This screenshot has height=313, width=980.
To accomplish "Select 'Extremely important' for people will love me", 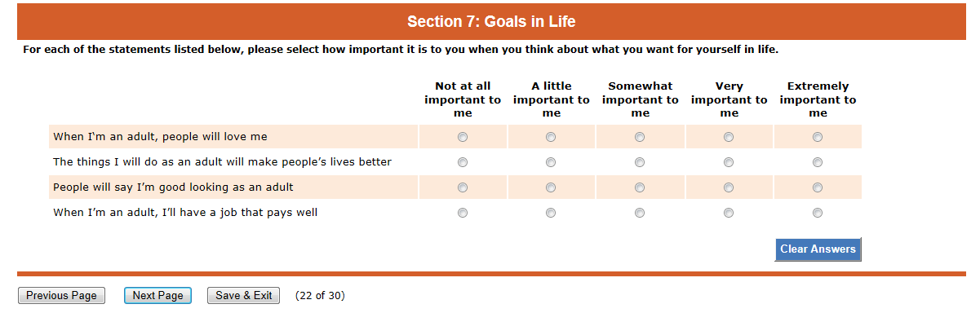I will click(x=818, y=137).
